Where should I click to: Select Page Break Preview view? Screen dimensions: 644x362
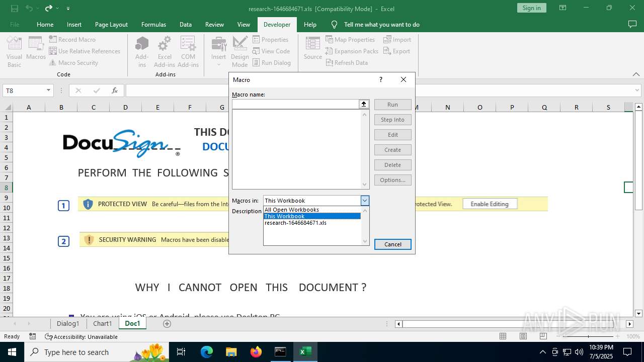click(x=543, y=336)
